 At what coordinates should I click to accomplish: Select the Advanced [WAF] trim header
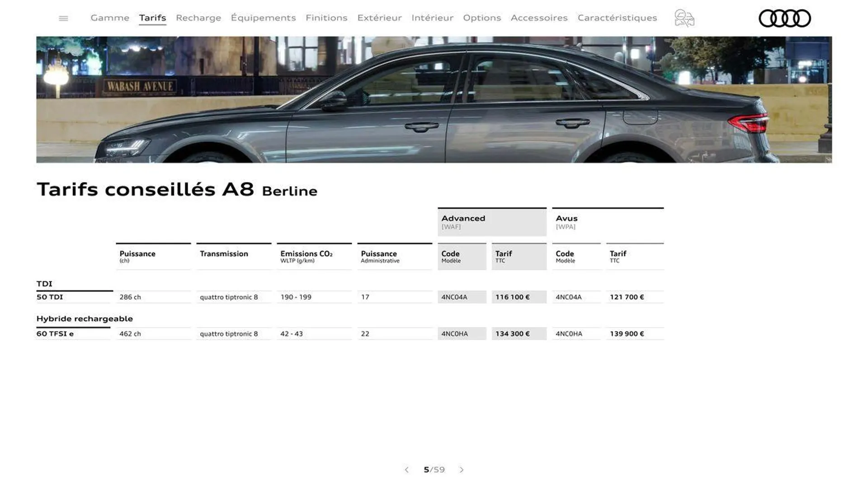tap(492, 222)
